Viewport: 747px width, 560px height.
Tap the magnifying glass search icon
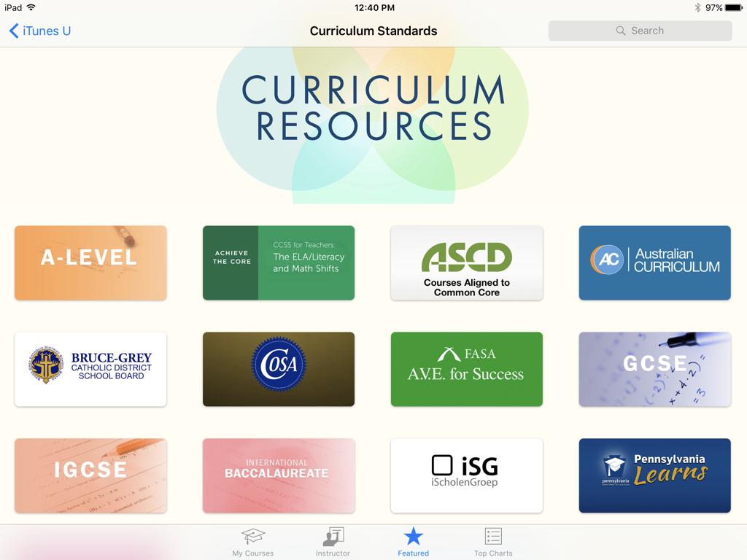pos(620,31)
